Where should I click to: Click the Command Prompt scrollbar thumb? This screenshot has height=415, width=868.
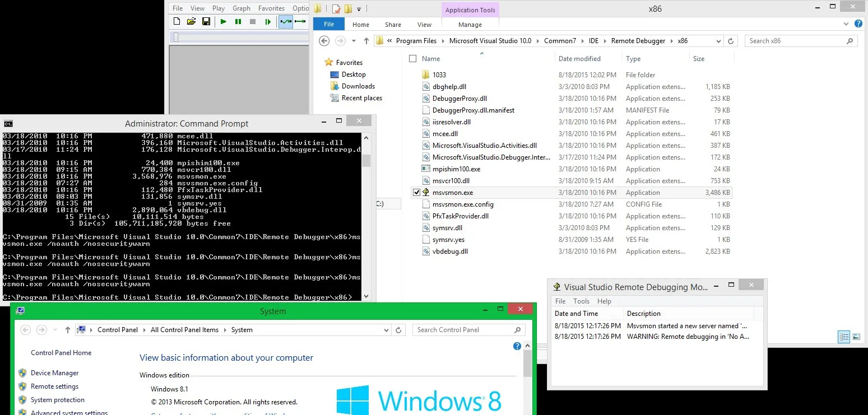366,161
